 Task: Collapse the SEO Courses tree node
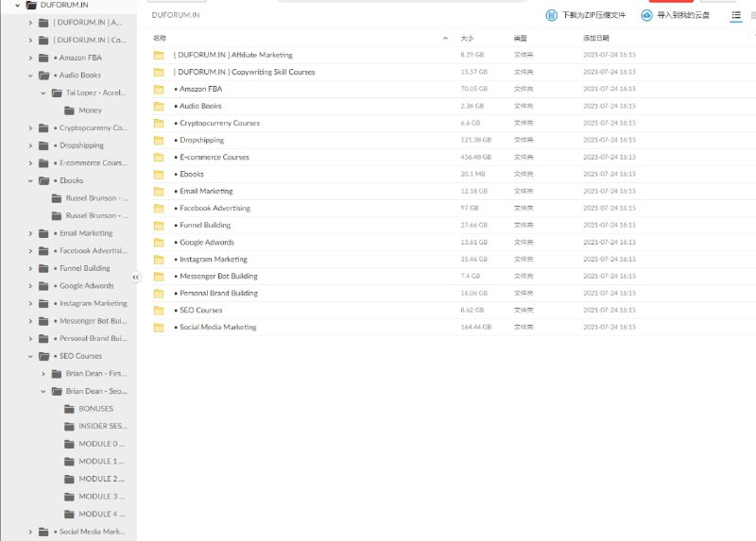[x=30, y=357]
